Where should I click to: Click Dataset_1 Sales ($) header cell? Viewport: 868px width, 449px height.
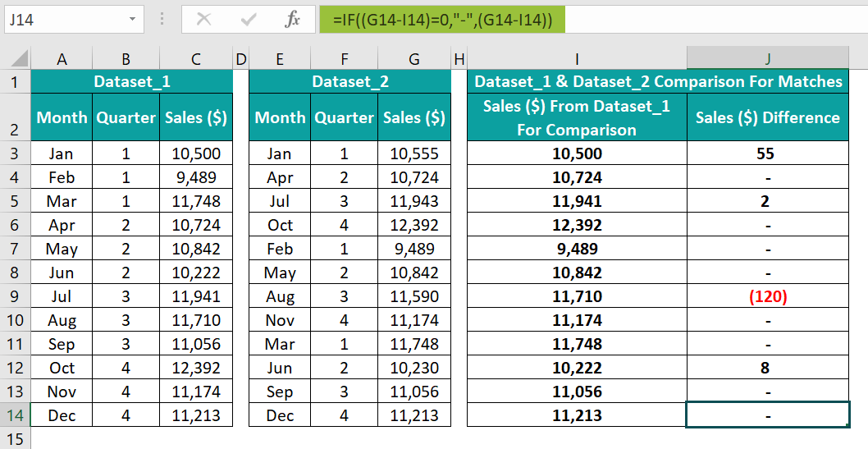coord(196,117)
